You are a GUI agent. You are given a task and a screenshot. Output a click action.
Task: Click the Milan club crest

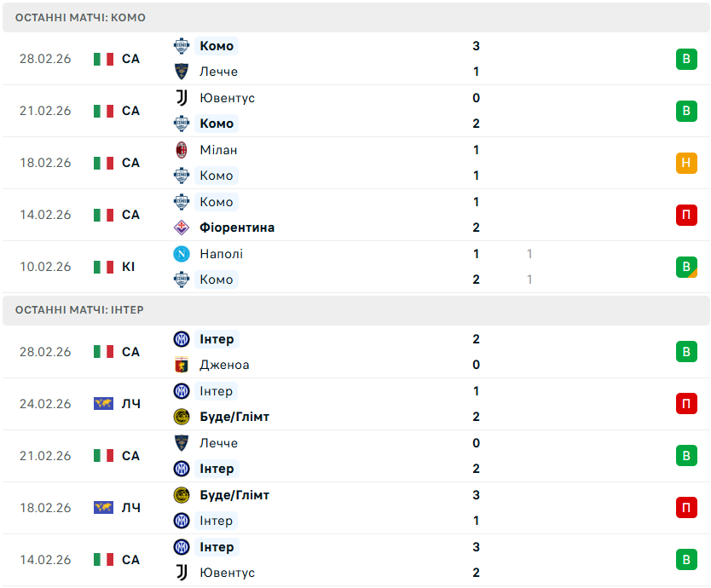pyautogui.click(x=181, y=150)
